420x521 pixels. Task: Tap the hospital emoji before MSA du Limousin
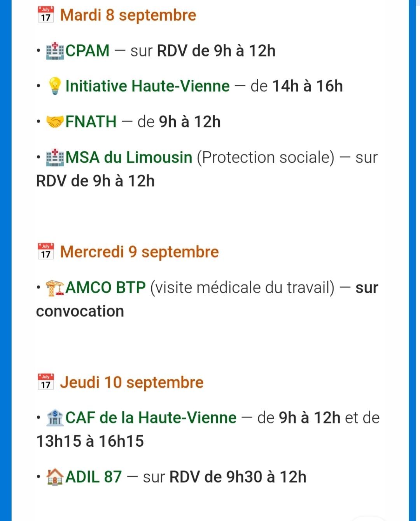[x=55, y=158]
